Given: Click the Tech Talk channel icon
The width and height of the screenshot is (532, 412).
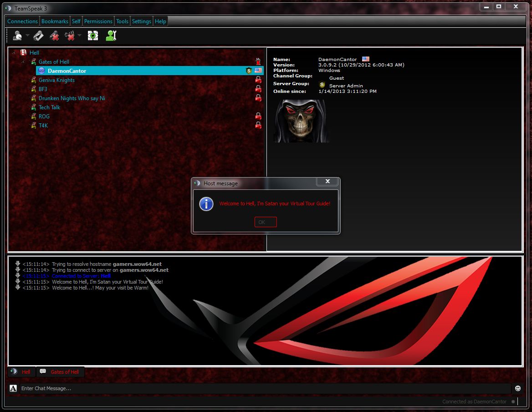Looking at the screenshot, I should pos(33,107).
